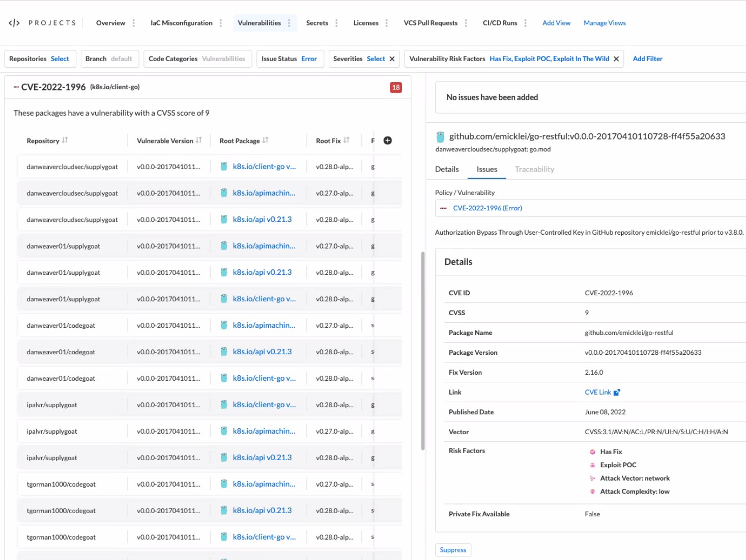
Task: Sort by Repository column arrows
Action: click(x=65, y=141)
